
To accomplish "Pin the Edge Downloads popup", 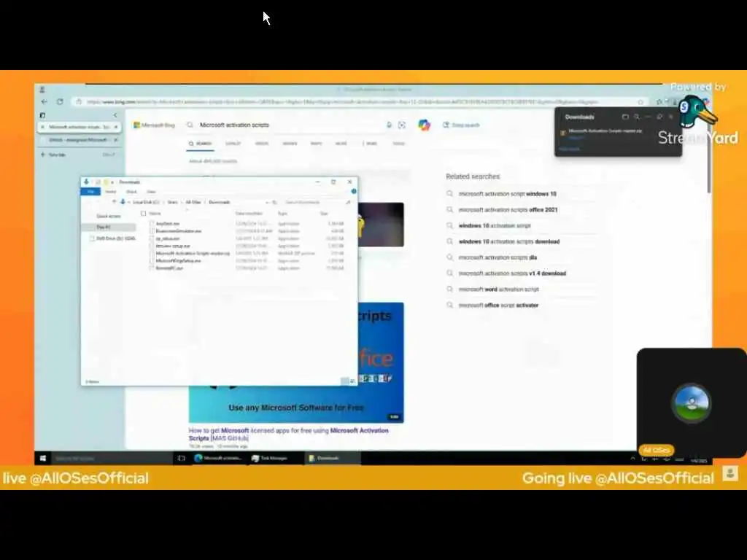I will click(x=659, y=117).
